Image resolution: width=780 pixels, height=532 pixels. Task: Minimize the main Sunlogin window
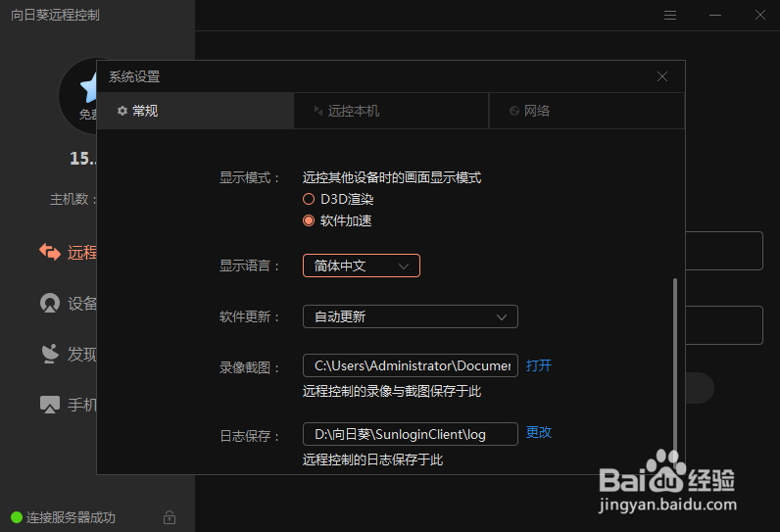point(714,16)
